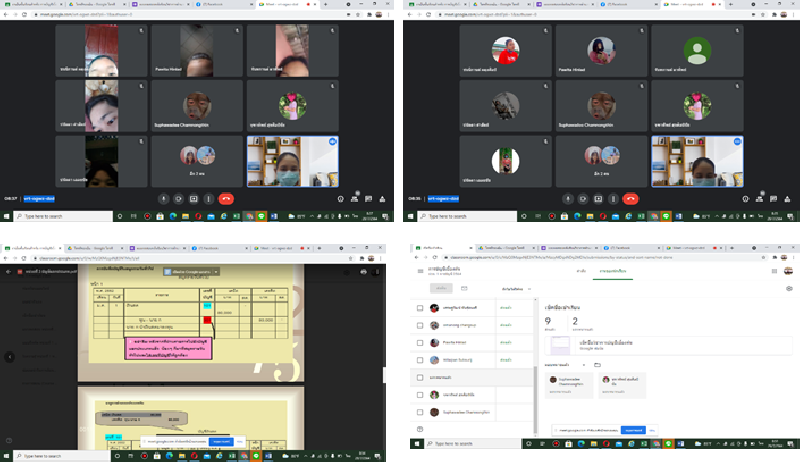Start presenting in the cameras-on Meet window
Screen dimensions: 800x462
[x=193, y=198]
